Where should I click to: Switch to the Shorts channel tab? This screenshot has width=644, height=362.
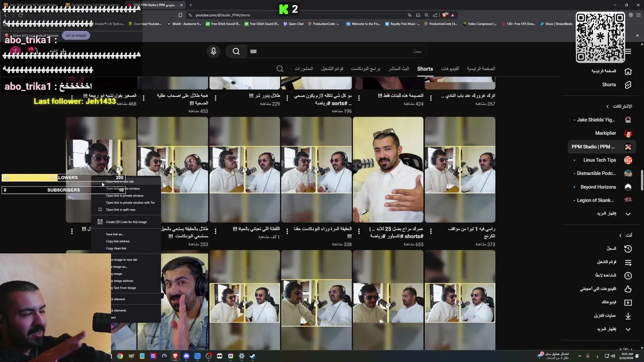click(425, 69)
